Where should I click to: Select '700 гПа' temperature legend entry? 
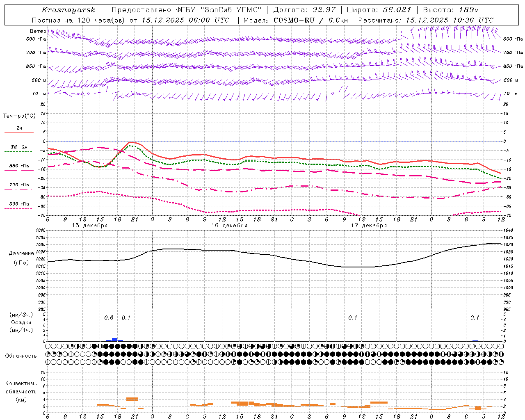(x=19, y=185)
